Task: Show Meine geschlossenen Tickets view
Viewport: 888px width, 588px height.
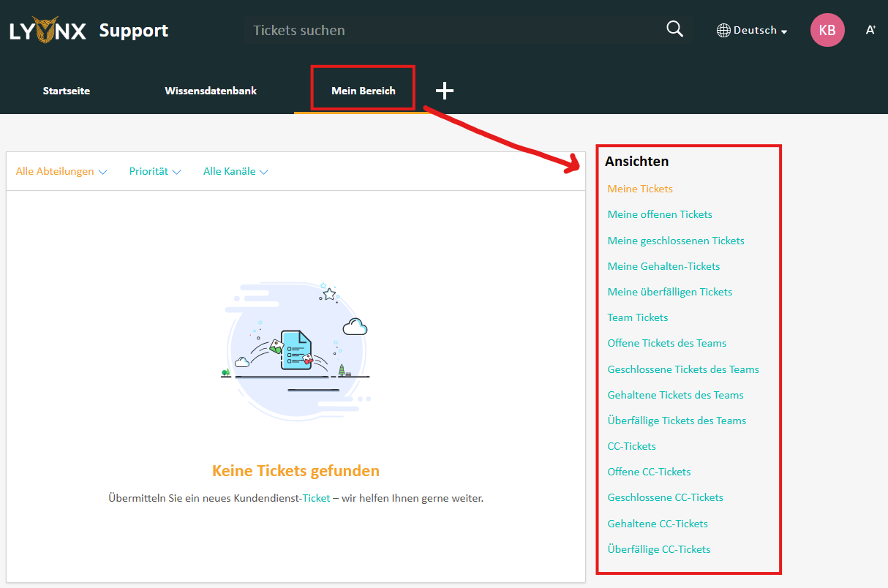Action: click(x=676, y=241)
